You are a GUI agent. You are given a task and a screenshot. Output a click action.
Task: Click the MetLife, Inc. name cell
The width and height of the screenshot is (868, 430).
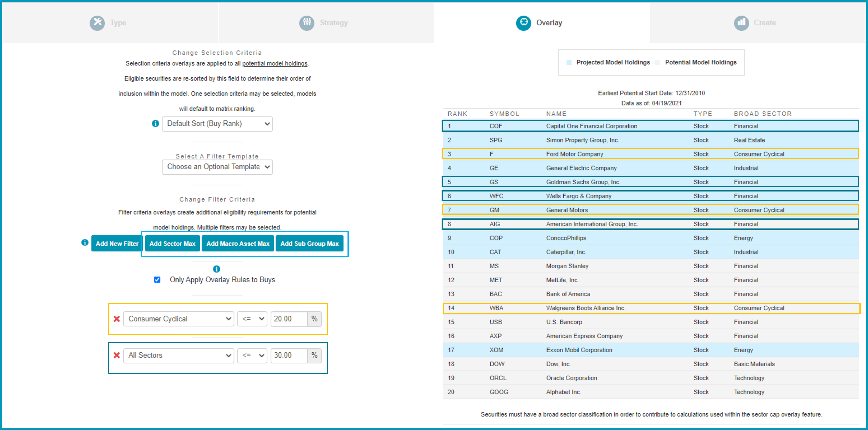tap(562, 280)
